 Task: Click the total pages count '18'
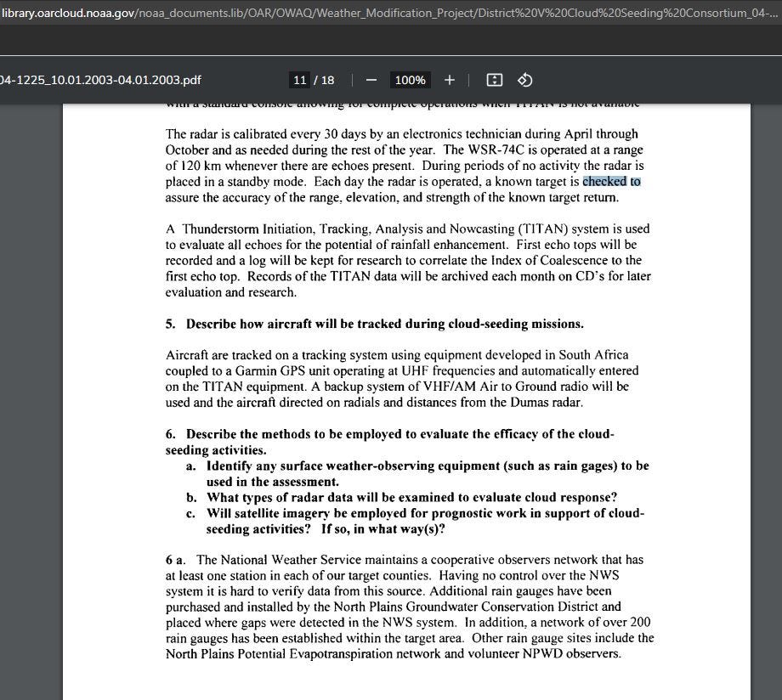(x=327, y=80)
